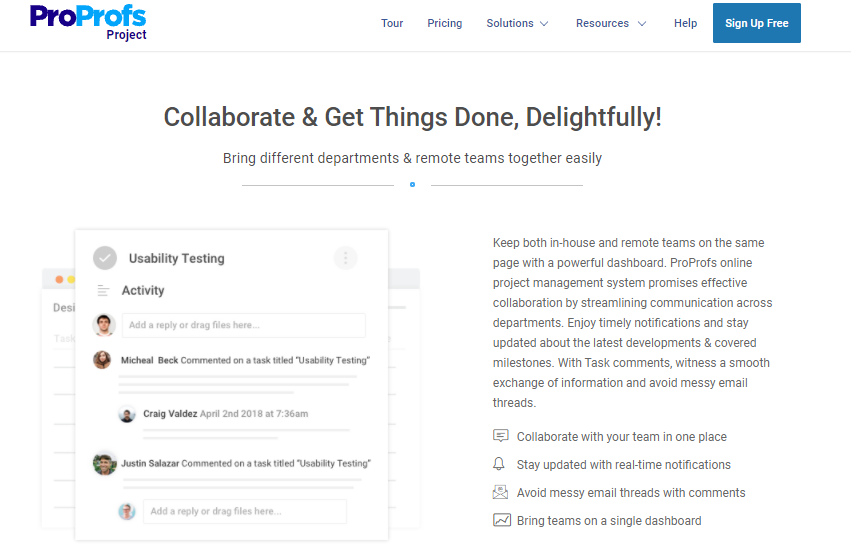Expand the Solutions dropdown menu
851x550 pixels.
tap(517, 23)
